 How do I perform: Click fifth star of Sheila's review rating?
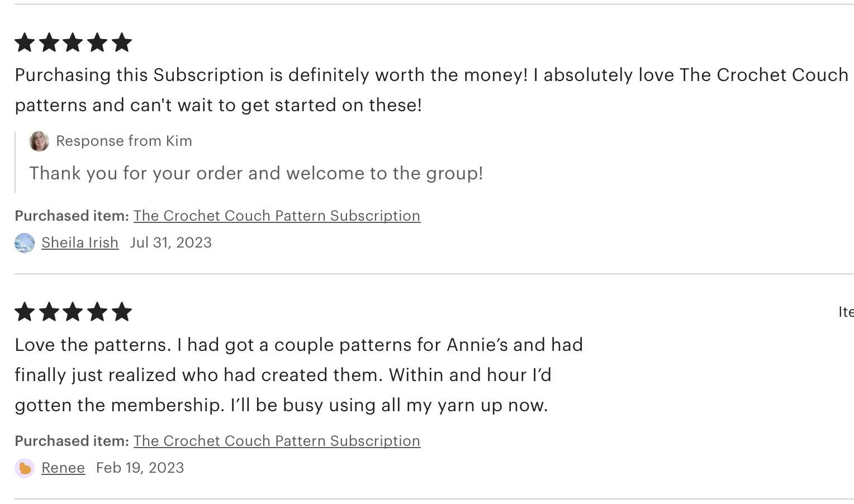[121, 42]
